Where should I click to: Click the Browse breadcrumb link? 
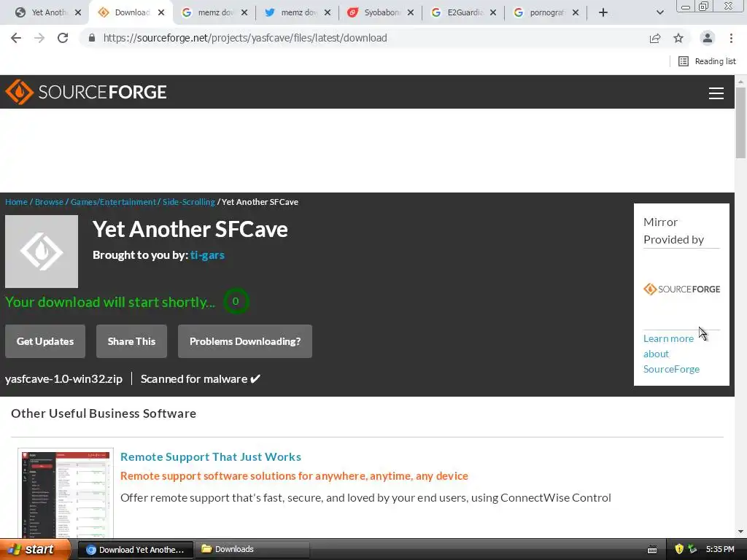tap(49, 202)
